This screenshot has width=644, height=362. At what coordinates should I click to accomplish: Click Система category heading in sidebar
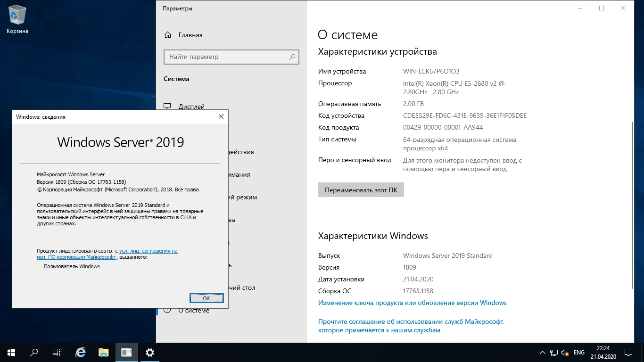[x=176, y=79]
